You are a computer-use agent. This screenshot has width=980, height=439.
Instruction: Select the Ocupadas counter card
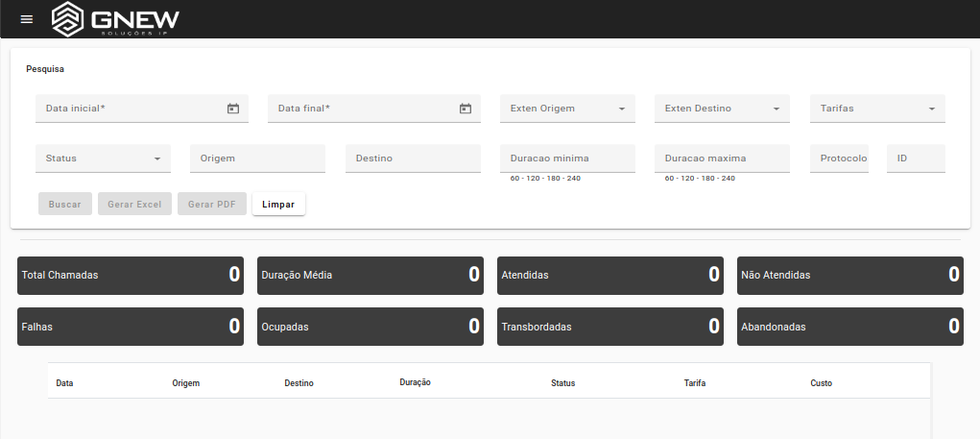coord(370,327)
